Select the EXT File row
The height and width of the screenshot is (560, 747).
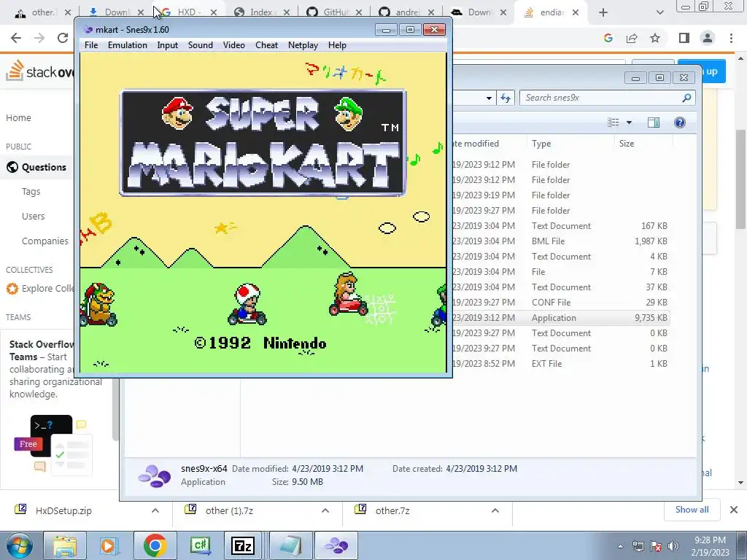561,363
